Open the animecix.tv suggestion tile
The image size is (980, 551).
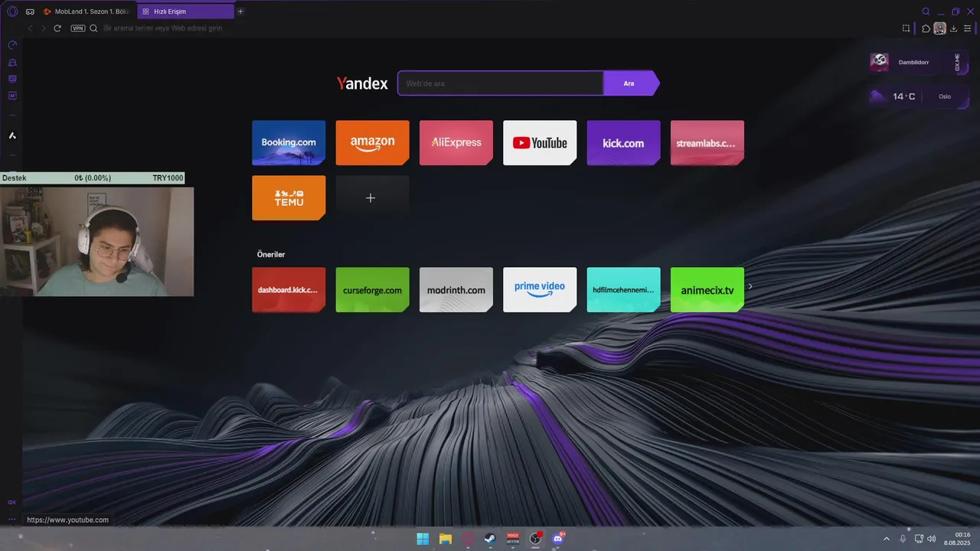pyautogui.click(x=707, y=289)
